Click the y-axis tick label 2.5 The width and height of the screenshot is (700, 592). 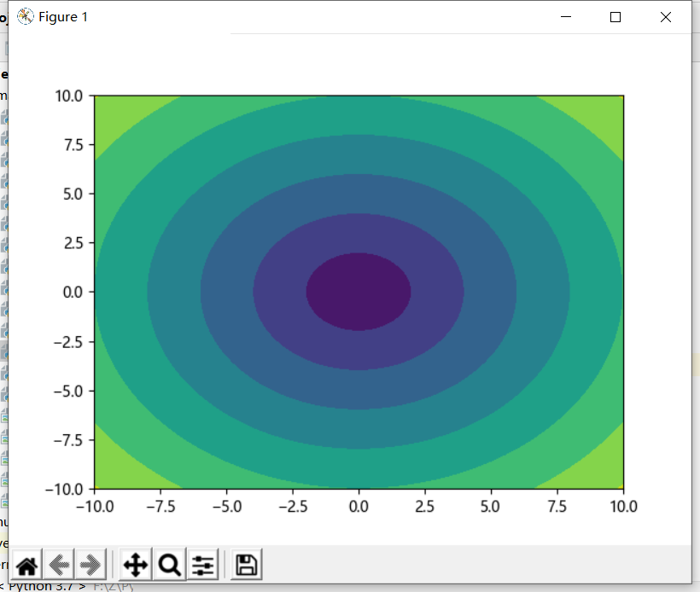[x=73, y=243]
